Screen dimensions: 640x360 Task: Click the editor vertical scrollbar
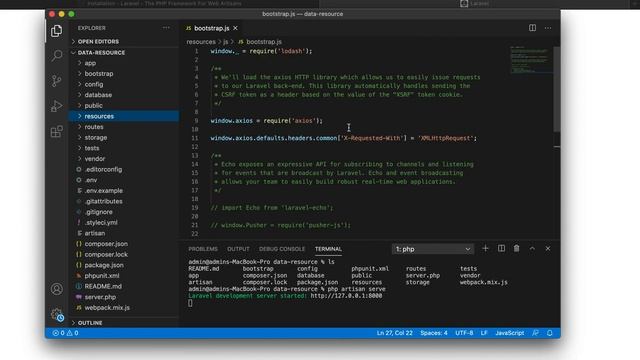[557, 89]
